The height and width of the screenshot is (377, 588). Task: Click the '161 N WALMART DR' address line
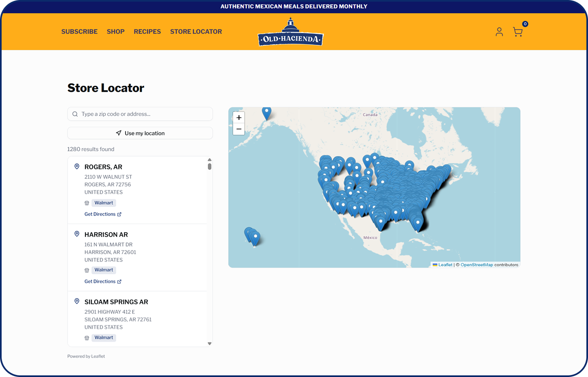coord(109,244)
